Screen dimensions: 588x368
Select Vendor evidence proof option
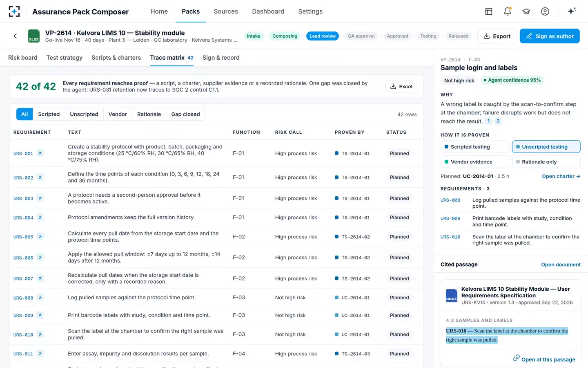[475, 162]
